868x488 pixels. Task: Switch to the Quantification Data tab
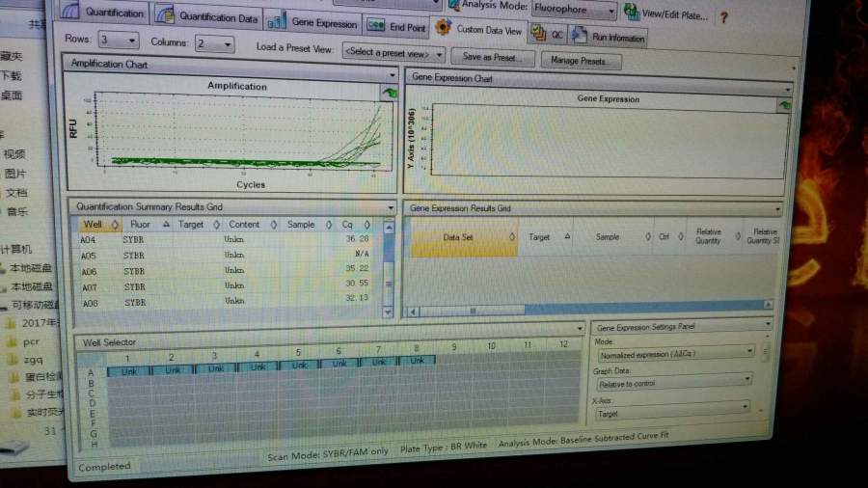tap(207, 16)
